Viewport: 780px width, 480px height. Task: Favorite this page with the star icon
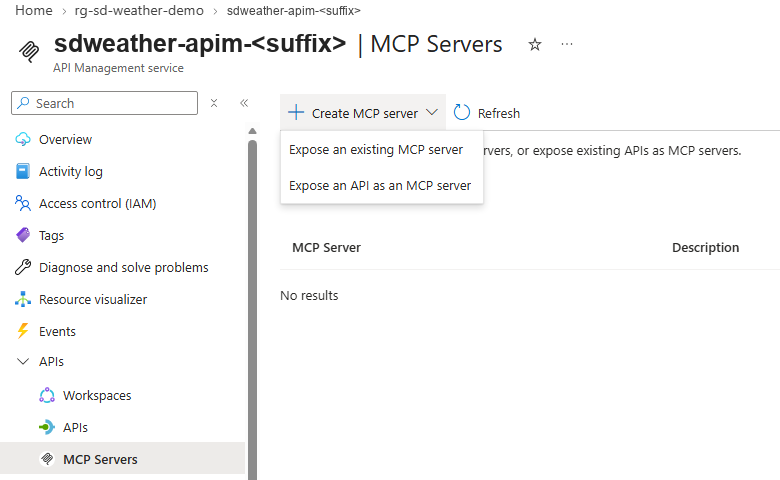click(x=535, y=45)
